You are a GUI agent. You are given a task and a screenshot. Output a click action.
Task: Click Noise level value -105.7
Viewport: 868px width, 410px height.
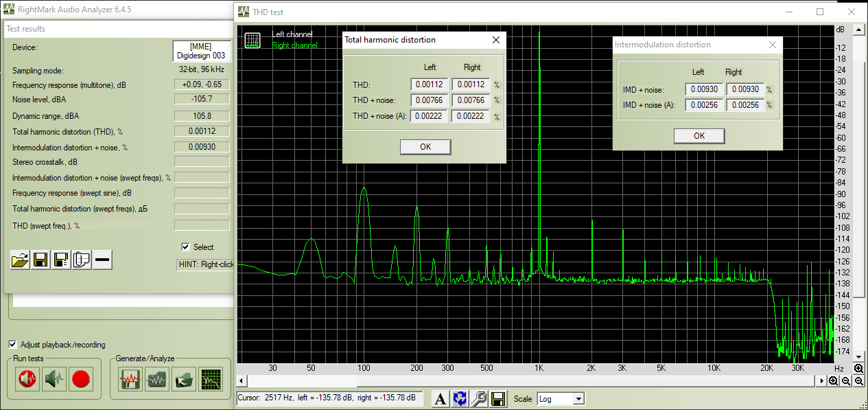(202, 100)
